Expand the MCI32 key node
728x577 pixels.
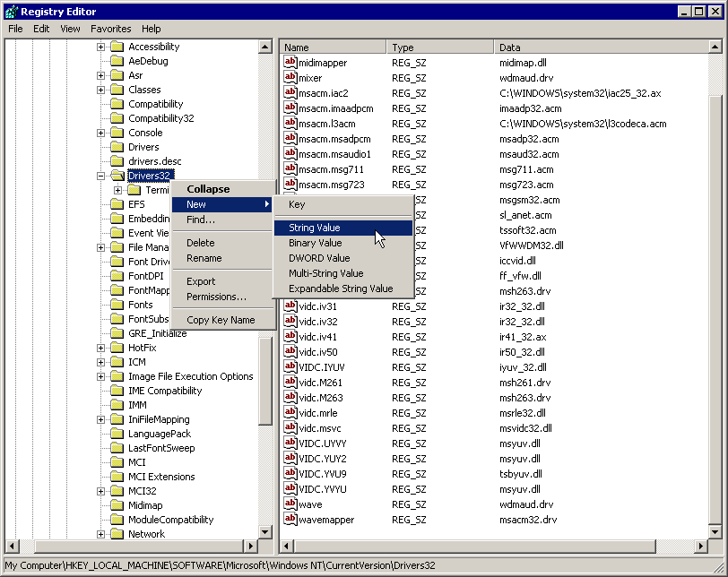(101, 491)
